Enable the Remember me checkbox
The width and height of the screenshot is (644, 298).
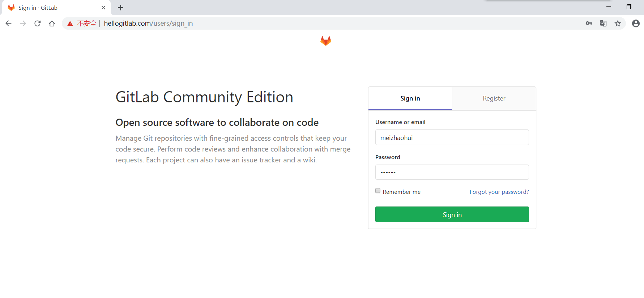point(378,191)
